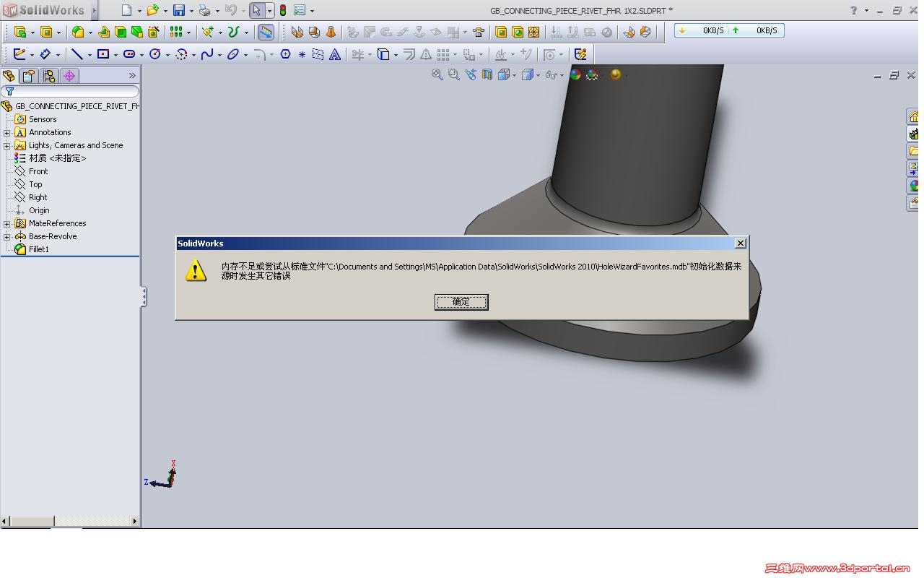This screenshot has height=578, width=924.
Task: Select the Spline sketch tool
Action: (x=207, y=54)
